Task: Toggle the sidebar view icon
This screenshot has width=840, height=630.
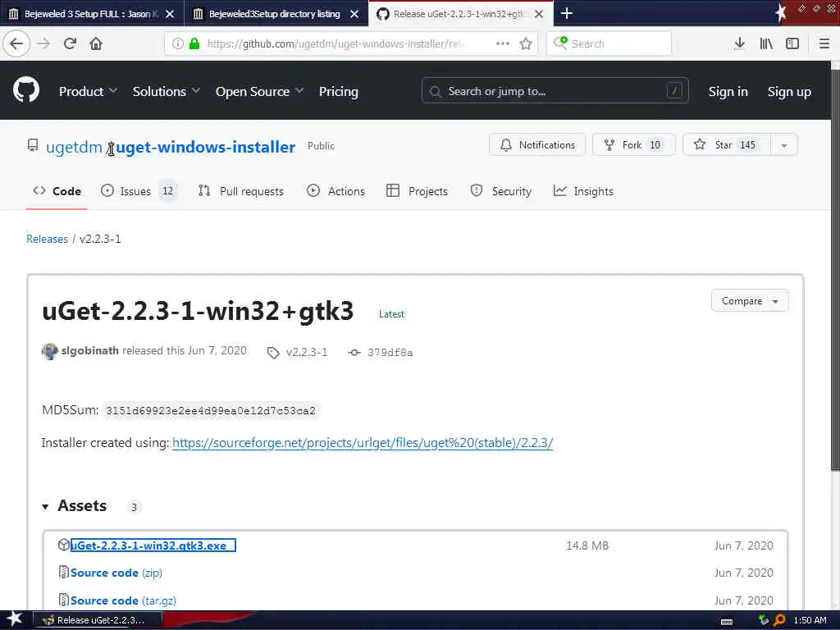Action: pos(792,43)
